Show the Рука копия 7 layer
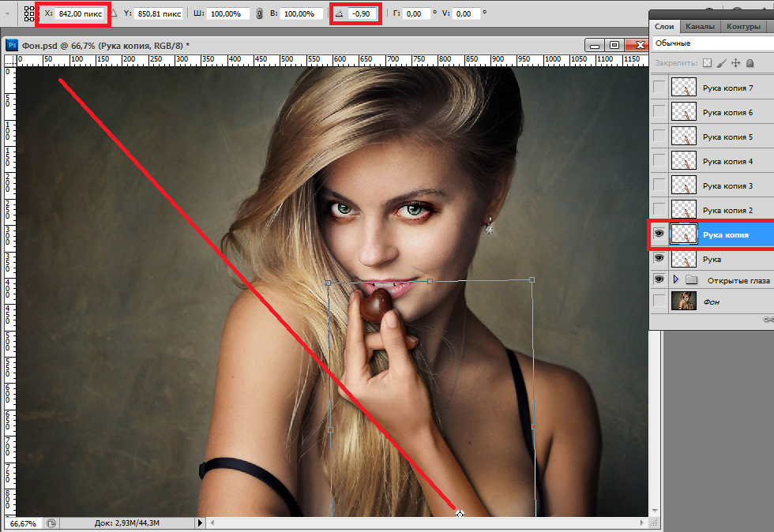Viewport: 774px width, 532px height. (659, 87)
